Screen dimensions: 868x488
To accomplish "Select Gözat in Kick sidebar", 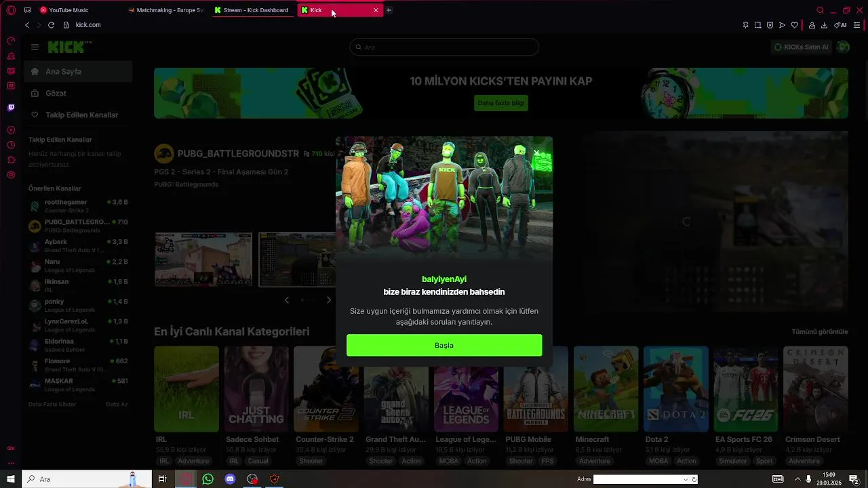I will click(x=78, y=93).
